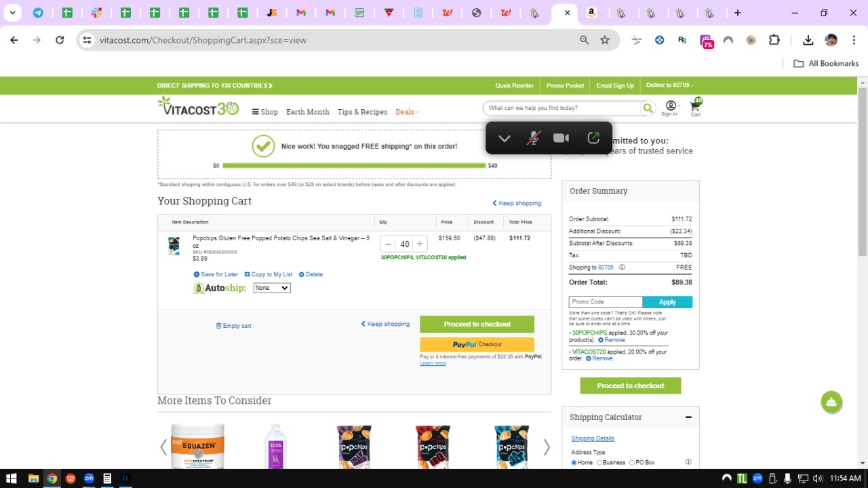868x488 pixels.
Task: Open Tips & Recipes menu
Action: coord(363,112)
